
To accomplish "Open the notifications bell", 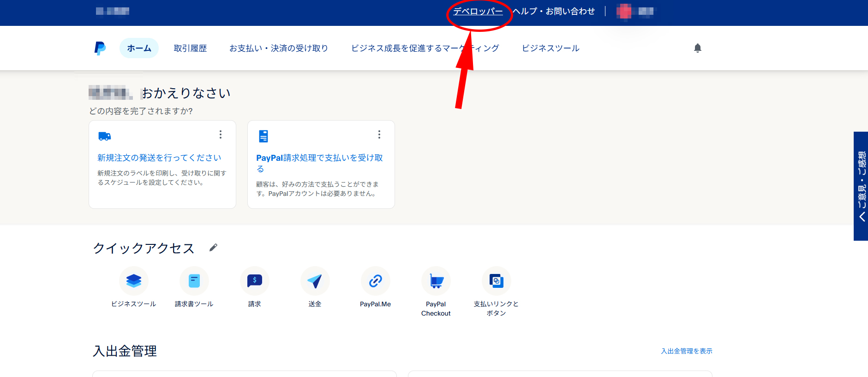I will click(698, 48).
